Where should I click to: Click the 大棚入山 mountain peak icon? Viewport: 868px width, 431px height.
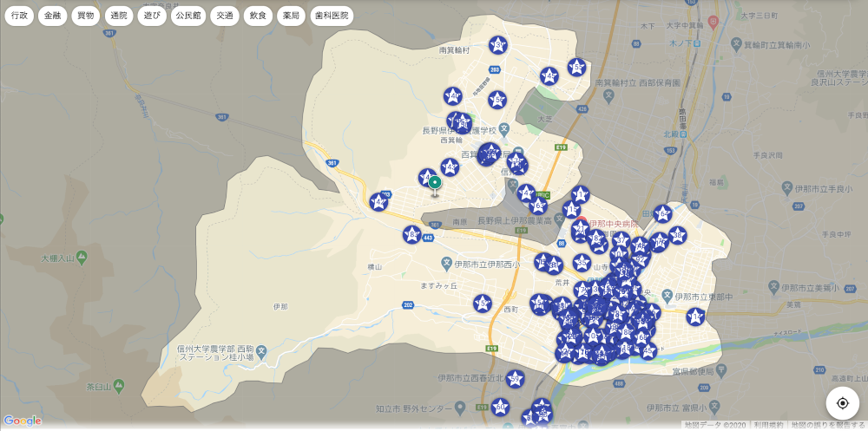coord(81,258)
